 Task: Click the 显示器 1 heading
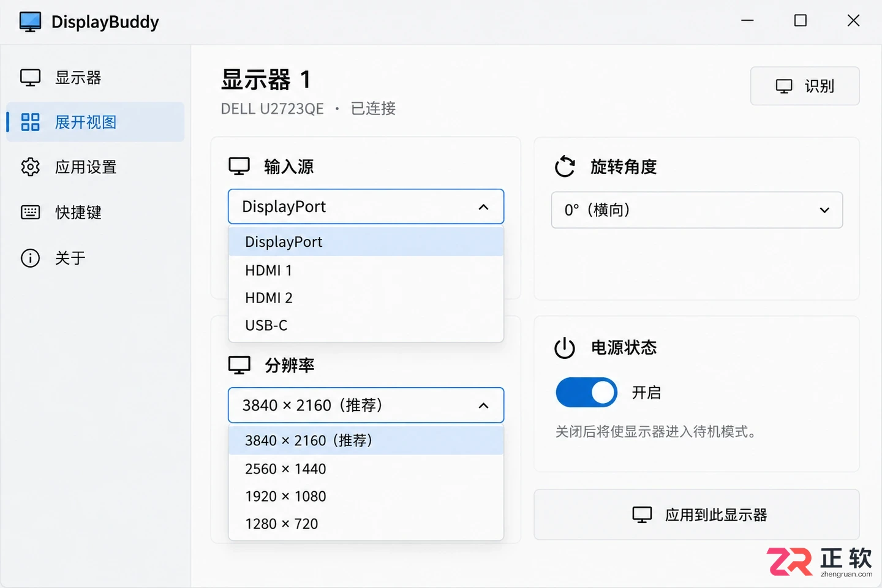coord(266,80)
